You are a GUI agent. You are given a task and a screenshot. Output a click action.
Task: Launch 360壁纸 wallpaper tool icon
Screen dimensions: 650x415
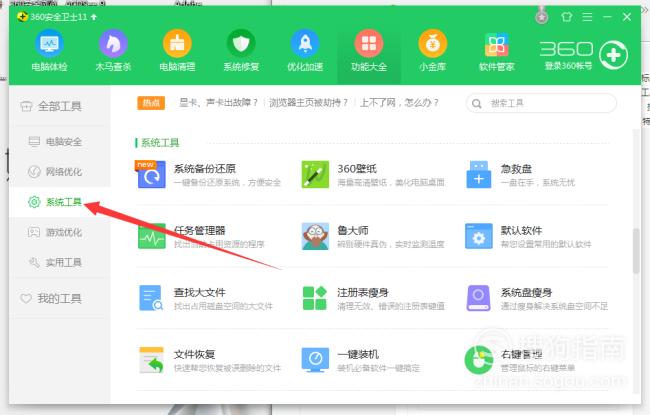[x=315, y=175]
